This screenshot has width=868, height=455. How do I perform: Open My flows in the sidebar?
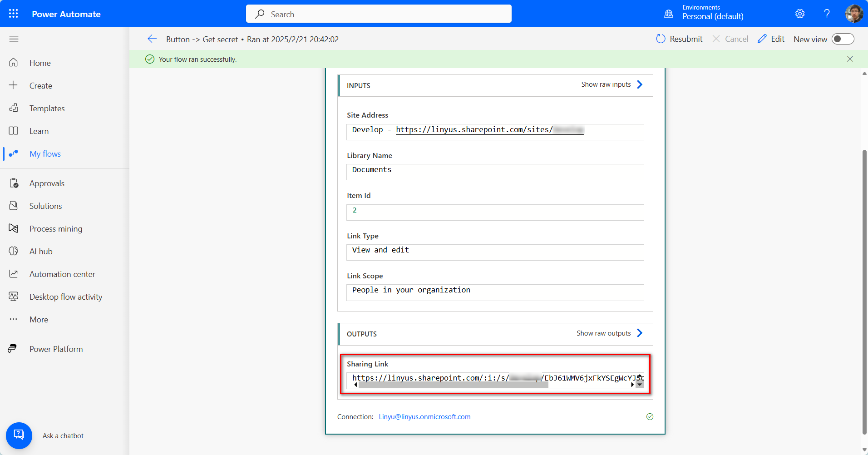[x=44, y=153]
